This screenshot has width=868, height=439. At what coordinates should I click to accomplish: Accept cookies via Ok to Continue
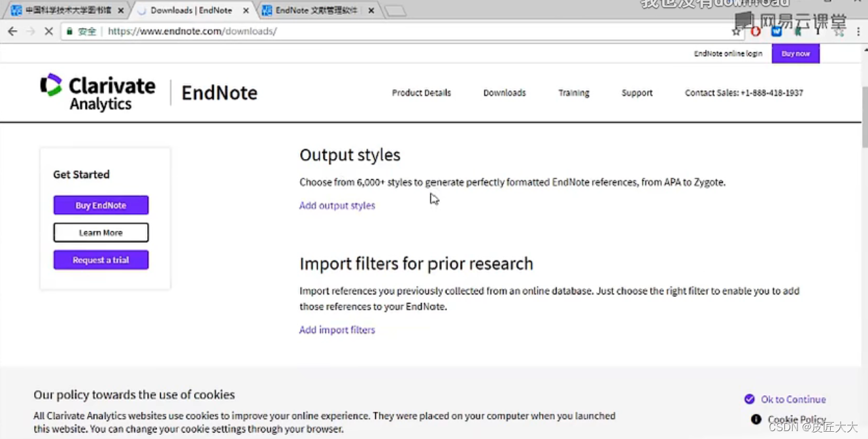[793, 399]
